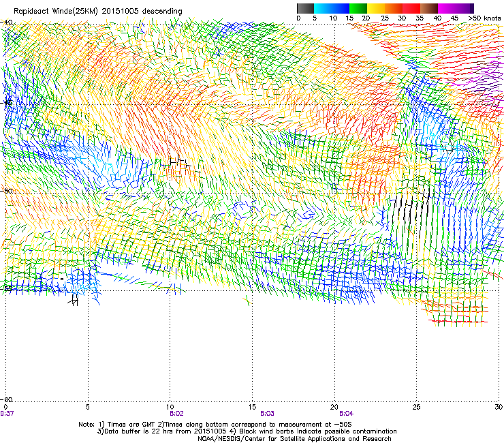This screenshot has height=443, width=504.
Task: Click the longitude axis label "10" at the bottom
Action: pos(170,407)
